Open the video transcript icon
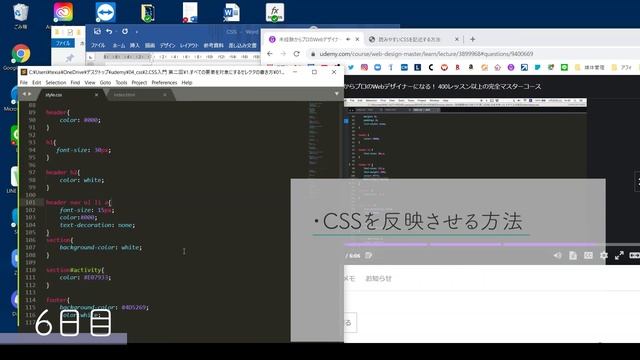 (573, 256)
